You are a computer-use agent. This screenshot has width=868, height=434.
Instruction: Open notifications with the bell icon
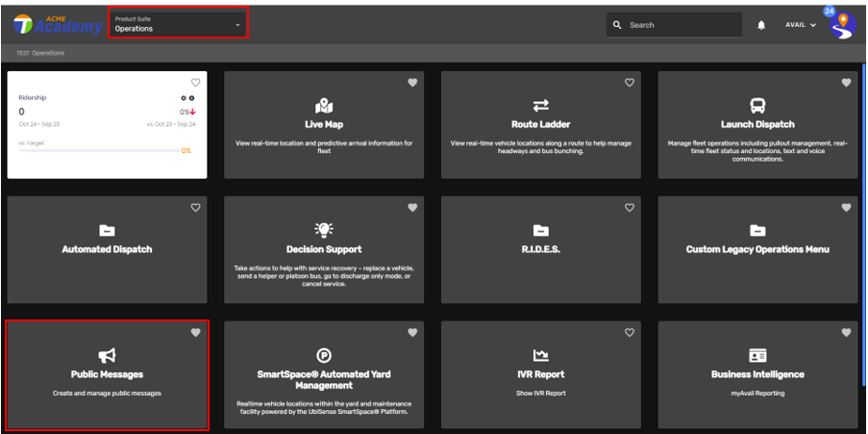tap(761, 25)
